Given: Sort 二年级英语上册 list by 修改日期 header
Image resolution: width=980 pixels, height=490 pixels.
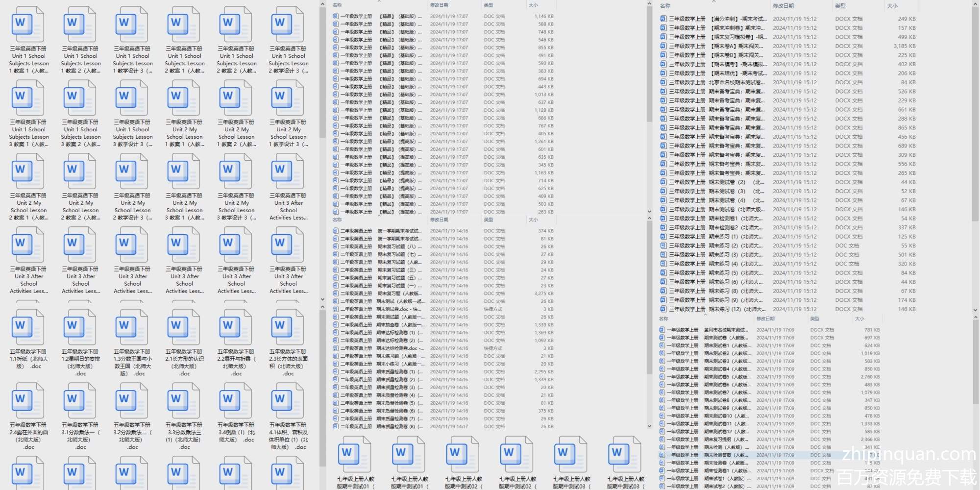Looking at the screenshot, I should (x=439, y=220).
